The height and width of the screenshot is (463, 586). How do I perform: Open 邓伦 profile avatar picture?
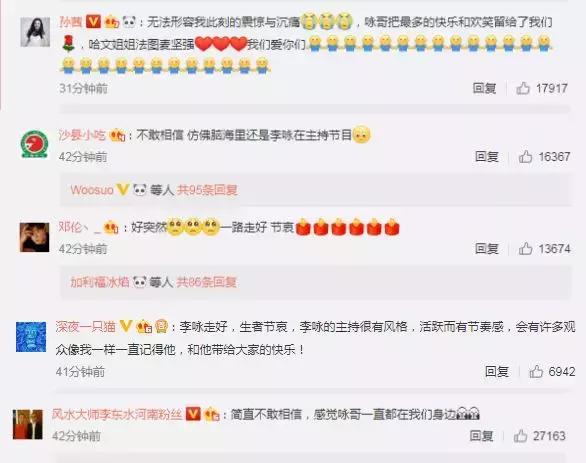[x=34, y=237]
